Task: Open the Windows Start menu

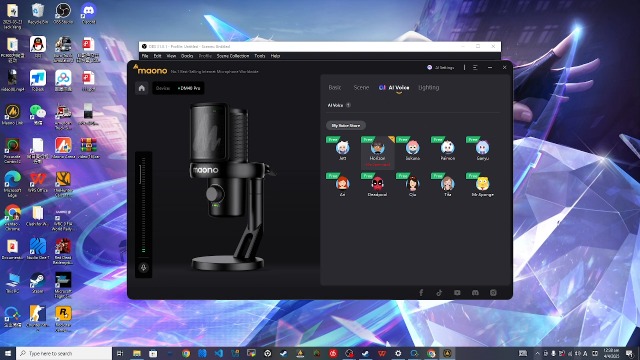Action: [x=8, y=353]
